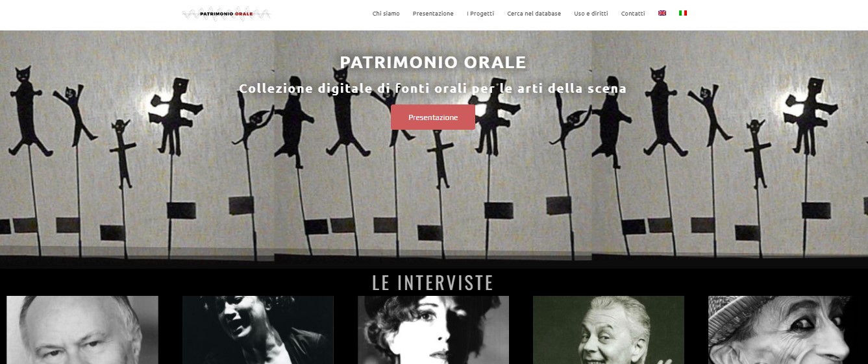Open the I Progetti menu item
The height and width of the screenshot is (364, 868).
(480, 14)
